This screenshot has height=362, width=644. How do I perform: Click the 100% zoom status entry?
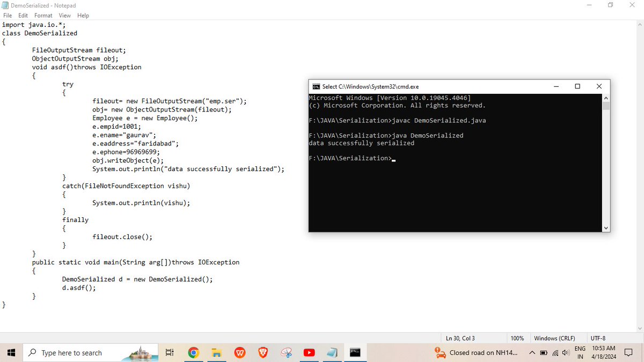click(x=517, y=338)
